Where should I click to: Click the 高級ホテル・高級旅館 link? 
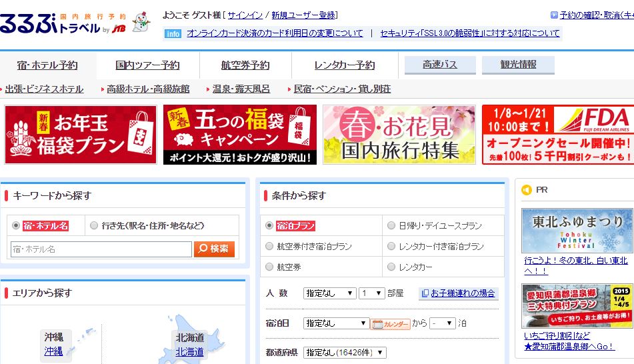tap(148, 89)
